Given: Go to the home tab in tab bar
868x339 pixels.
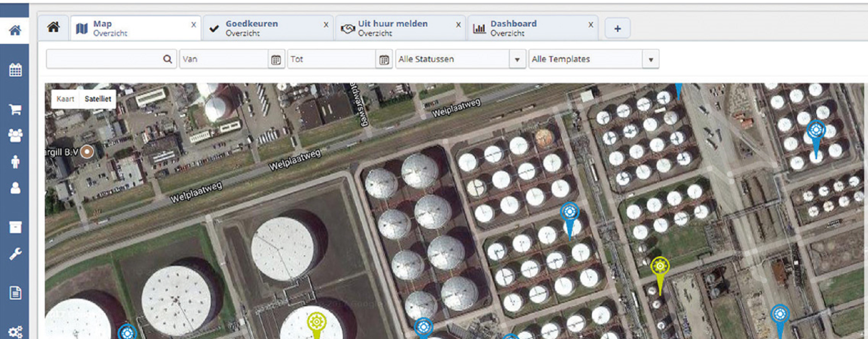Looking at the screenshot, I should [x=53, y=28].
